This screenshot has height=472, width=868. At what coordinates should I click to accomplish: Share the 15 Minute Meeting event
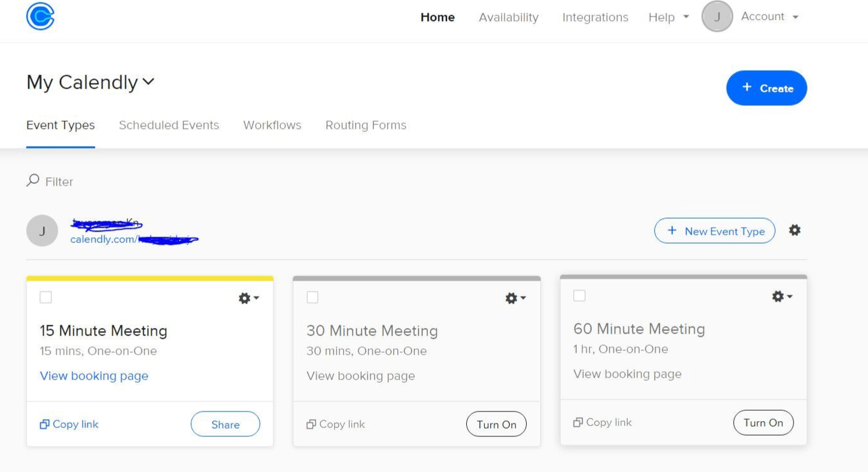pos(225,424)
